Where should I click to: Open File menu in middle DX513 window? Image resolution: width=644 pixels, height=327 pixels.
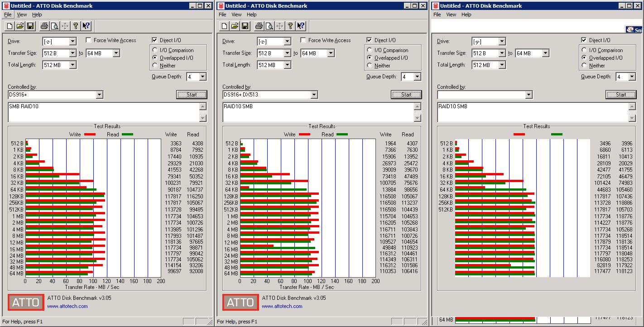pyautogui.click(x=222, y=14)
